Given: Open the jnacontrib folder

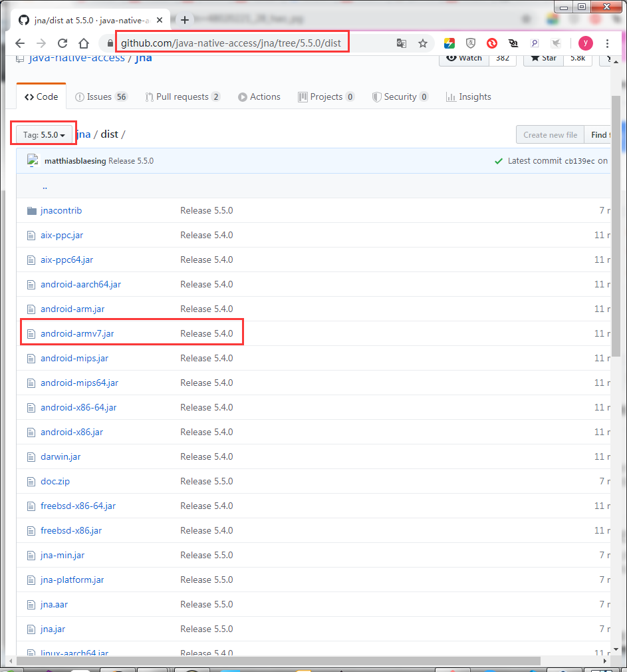Looking at the screenshot, I should tap(61, 210).
